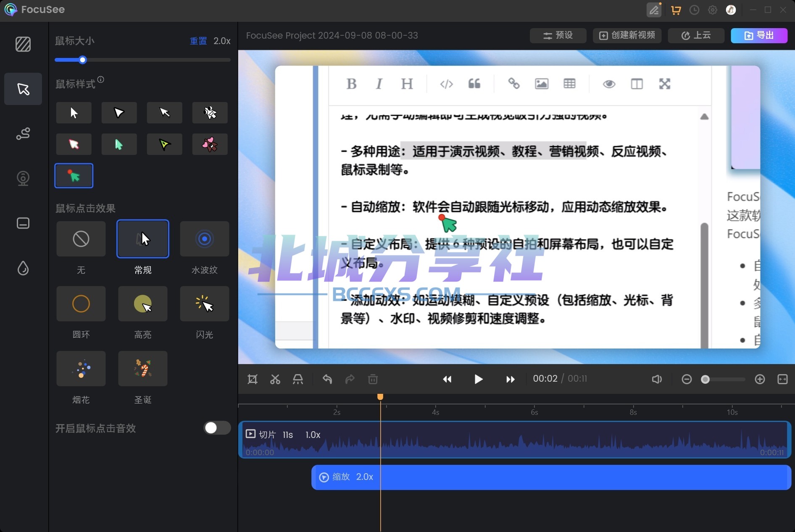Zoom in timeline with plus icon
The image size is (795, 532).
pyautogui.click(x=760, y=380)
